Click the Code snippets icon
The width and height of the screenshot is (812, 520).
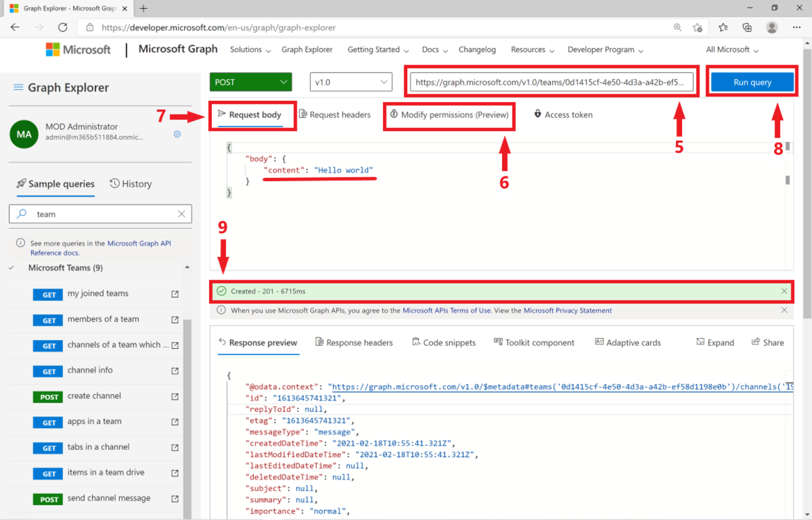(415, 342)
